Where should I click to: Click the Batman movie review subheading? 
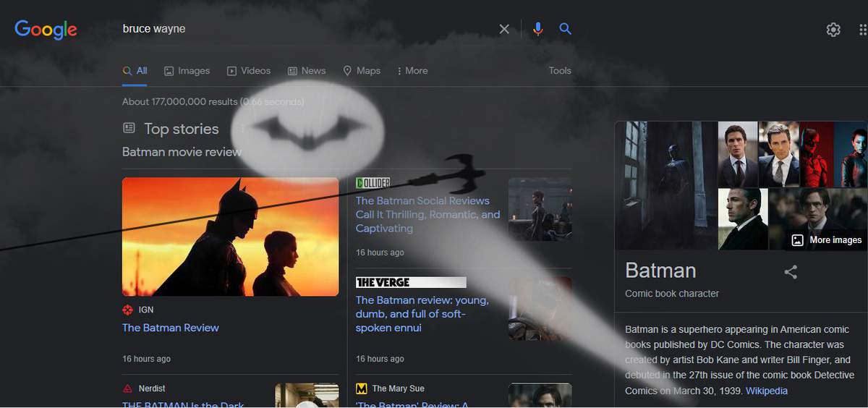click(182, 152)
